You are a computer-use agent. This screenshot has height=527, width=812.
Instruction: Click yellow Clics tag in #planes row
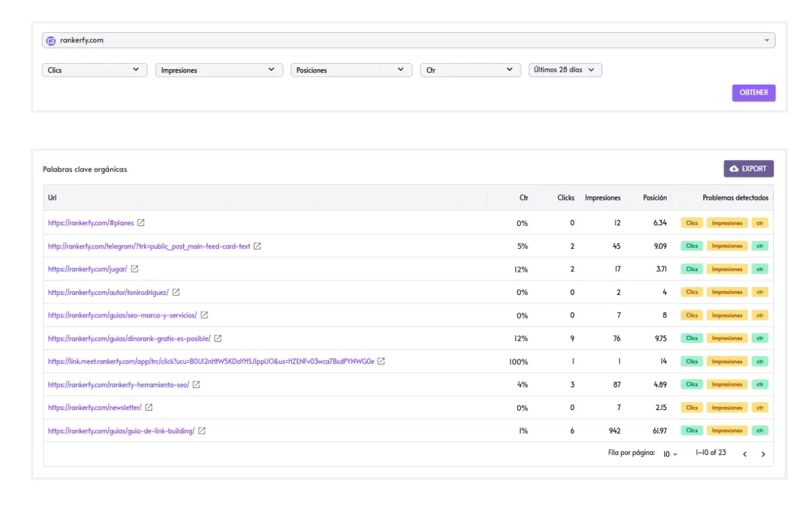(692, 223)
